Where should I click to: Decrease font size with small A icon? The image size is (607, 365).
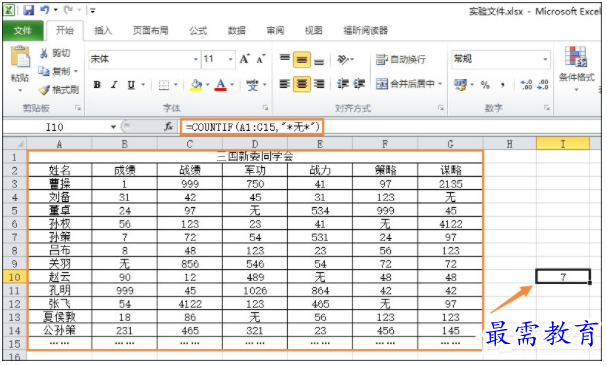click(x=261, y=59)
